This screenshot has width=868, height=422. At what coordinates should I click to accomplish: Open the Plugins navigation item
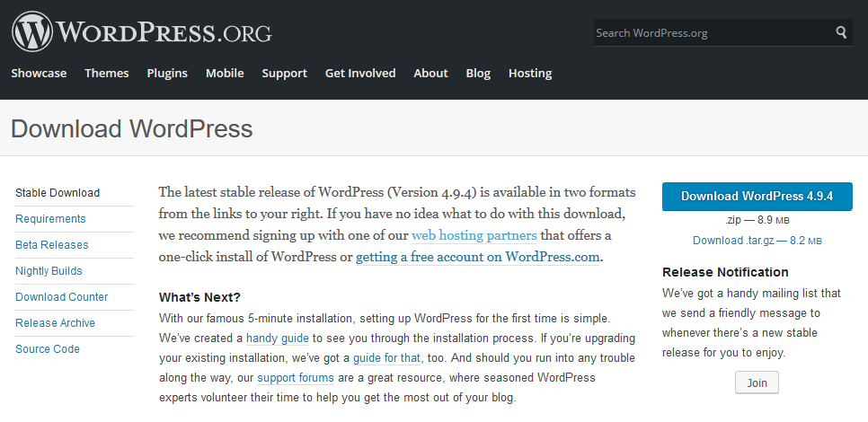coord(167,73)
